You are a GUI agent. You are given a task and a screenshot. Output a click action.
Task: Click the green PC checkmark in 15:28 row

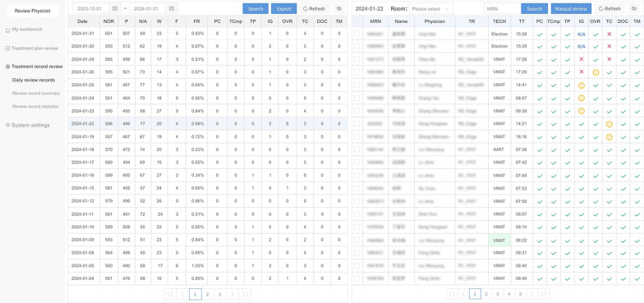(539, 34)
